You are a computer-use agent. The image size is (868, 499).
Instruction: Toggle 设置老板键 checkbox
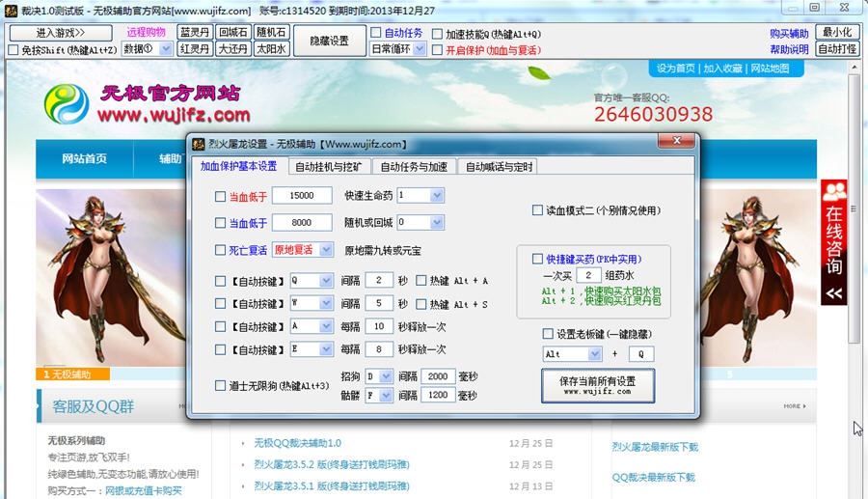[548, 333]
